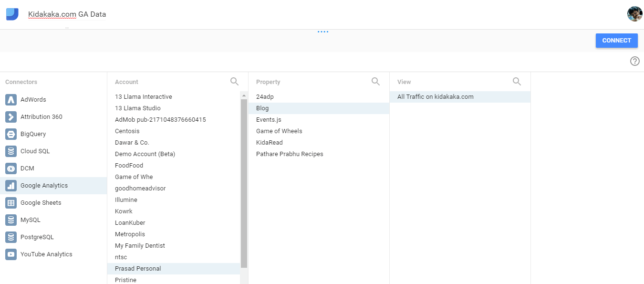Search views using the View magnifier icon

(517, 82)
